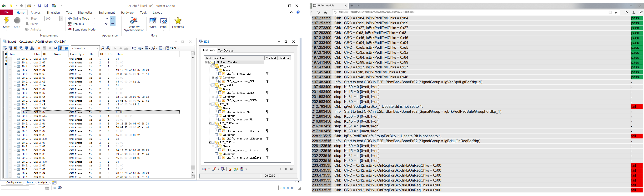Select hex number display
644x196 pixels.
coord(112,18)
